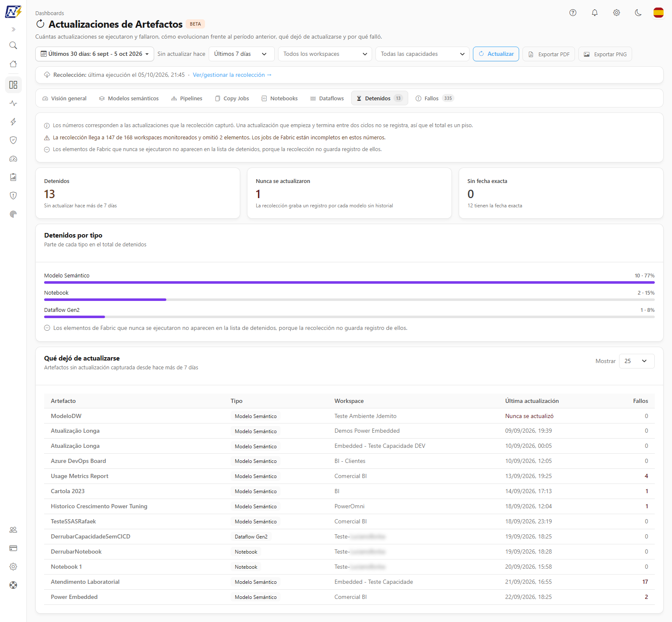The width and height of the screenshot is (672, 622).
Task: Switch to the Copy Jobs tab
Action: click(x=232, y=98)
